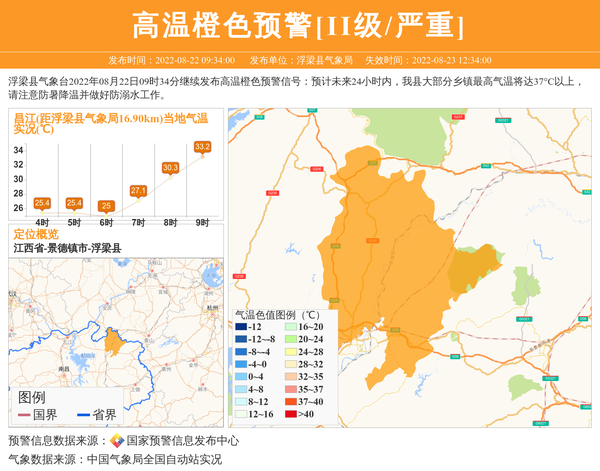Select the 25 data marker at 6时
Viewport: 600px width, 471px height.
[106, 206]
